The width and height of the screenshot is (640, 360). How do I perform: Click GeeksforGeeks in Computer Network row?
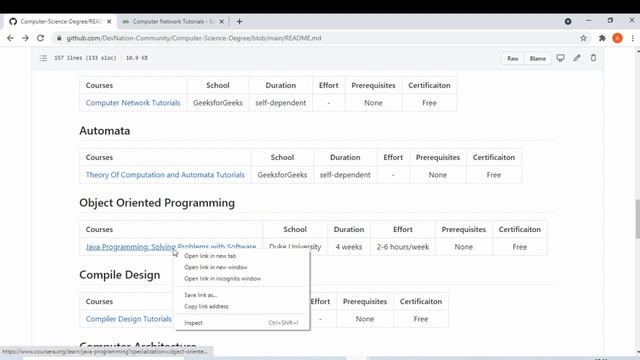pos(218,103)
